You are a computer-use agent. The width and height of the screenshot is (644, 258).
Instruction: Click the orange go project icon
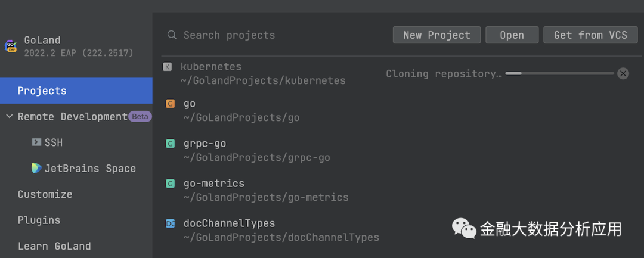click(171, 104)
